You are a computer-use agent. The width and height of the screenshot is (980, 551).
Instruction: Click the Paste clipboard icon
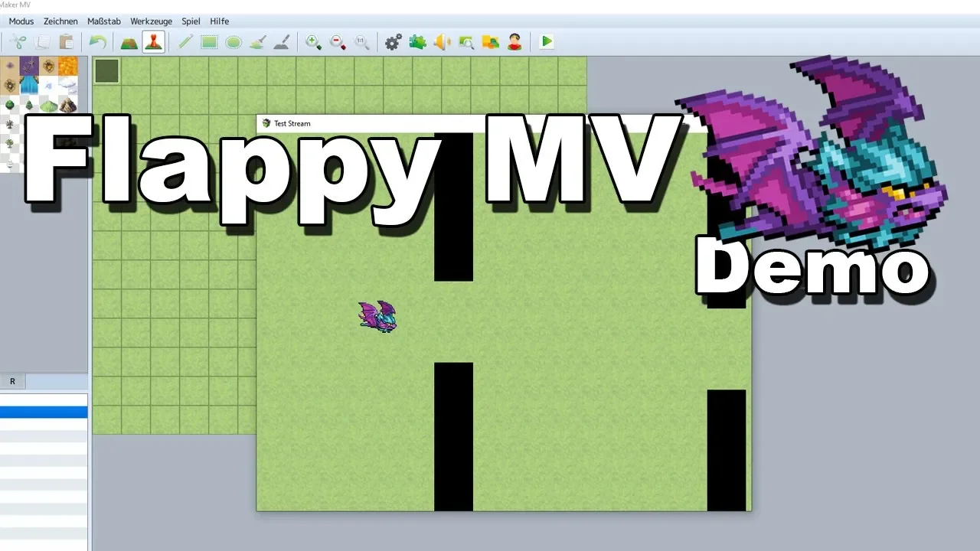67,42
